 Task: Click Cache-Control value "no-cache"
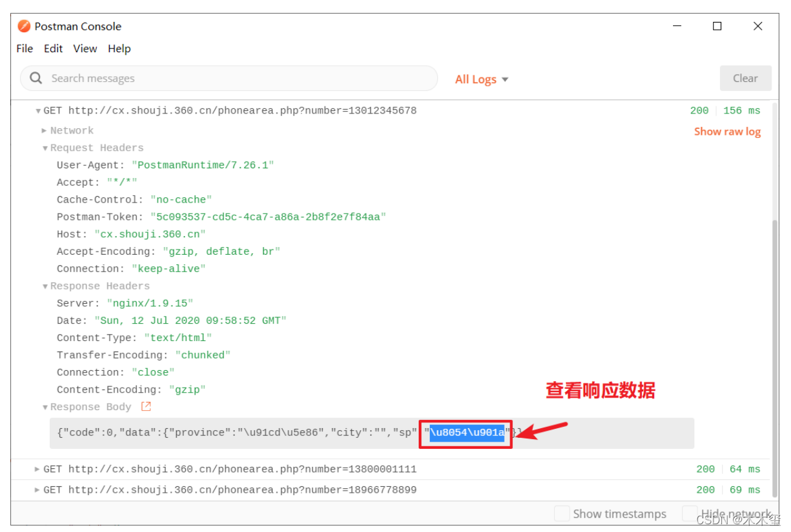pyautogui.click(x=181, y=200)
